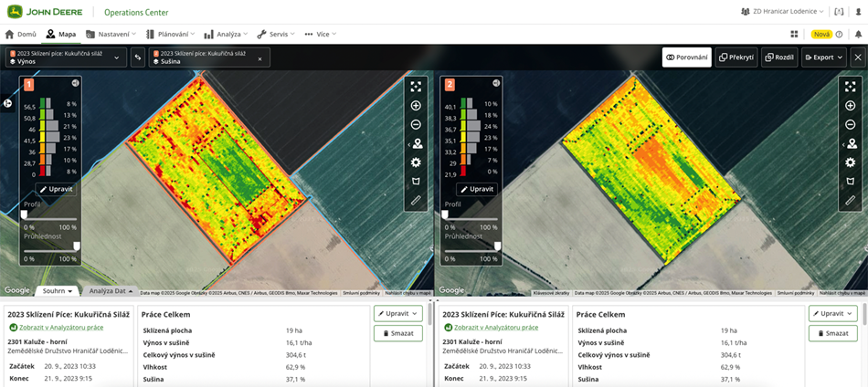Click the Nová badge

(x=822, y=35)
